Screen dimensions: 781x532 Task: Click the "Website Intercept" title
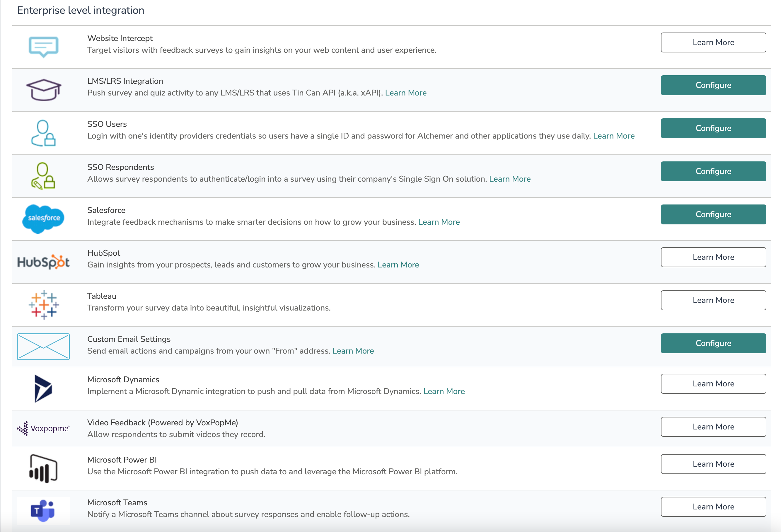coord(120,38)
